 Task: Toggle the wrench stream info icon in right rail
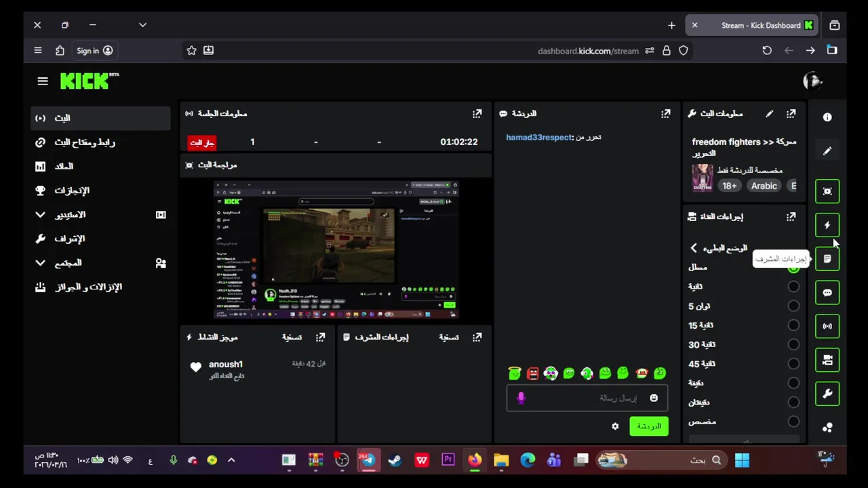click(827, 394)
